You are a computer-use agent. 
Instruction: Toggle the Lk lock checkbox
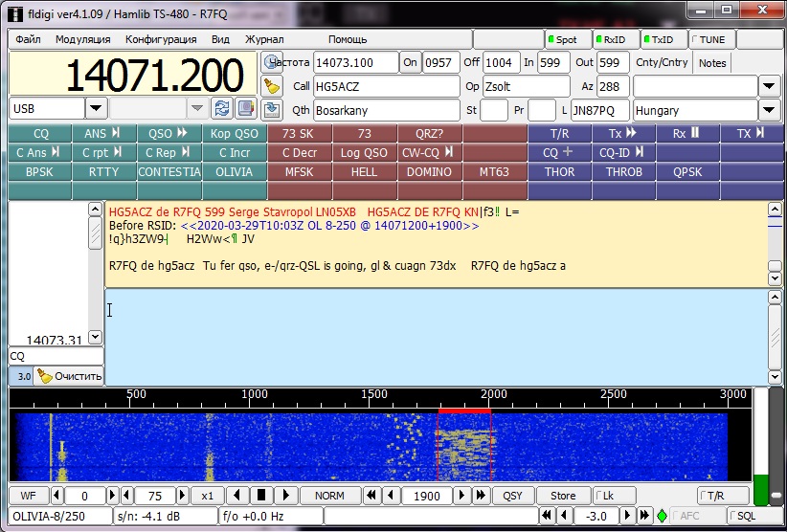pyautogui.click(x=606, y=496)
